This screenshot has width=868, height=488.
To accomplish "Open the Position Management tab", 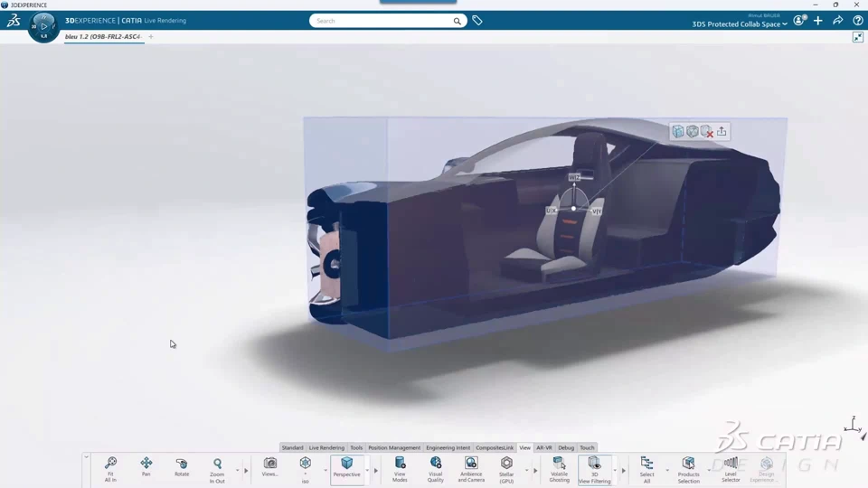I will (394, 447).
